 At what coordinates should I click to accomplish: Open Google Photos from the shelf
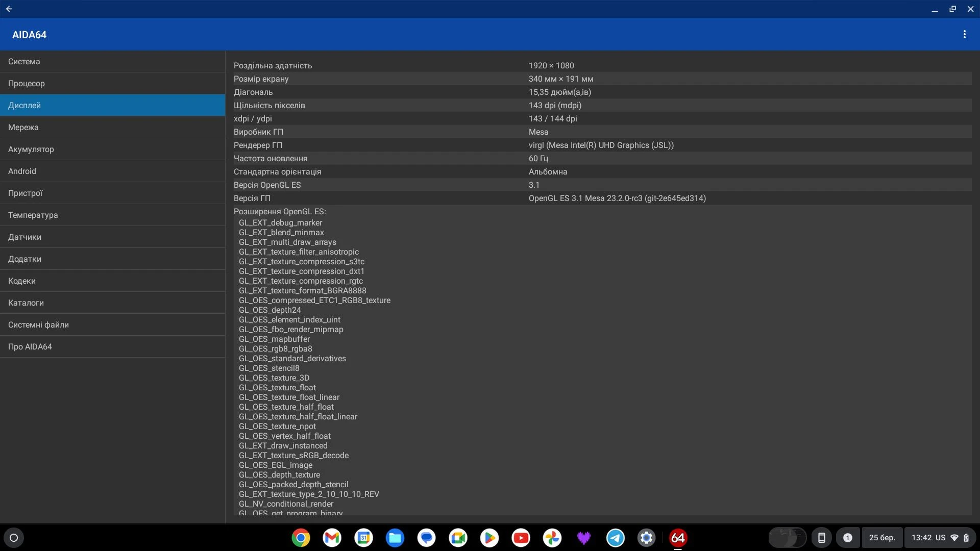pyautogui.click(x=552, y=538)
